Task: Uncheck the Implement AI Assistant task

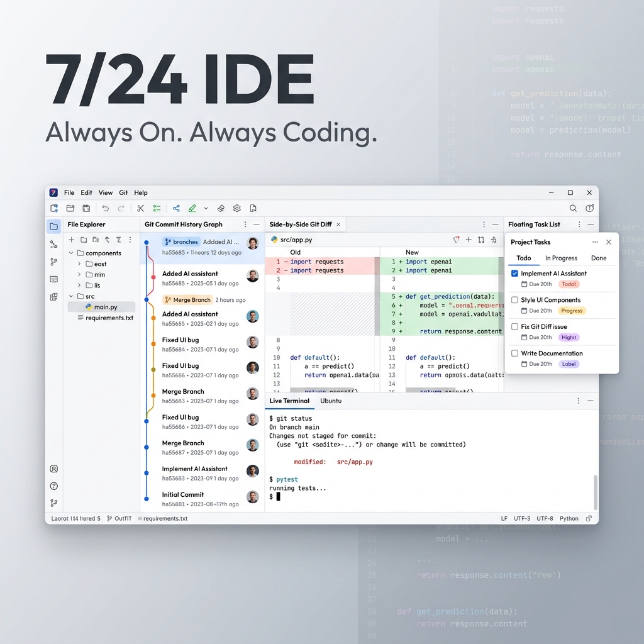Action: click(514, 273)
